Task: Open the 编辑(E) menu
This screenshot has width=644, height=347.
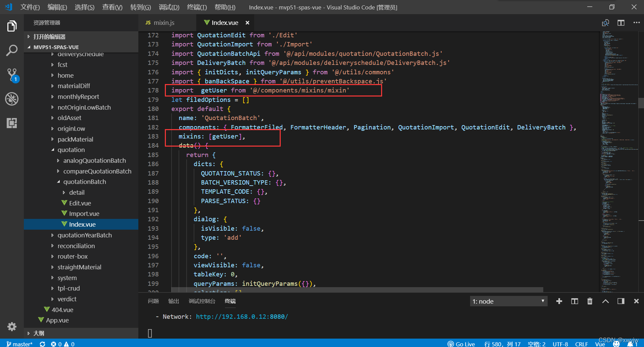Action: (x=57, y=7)
